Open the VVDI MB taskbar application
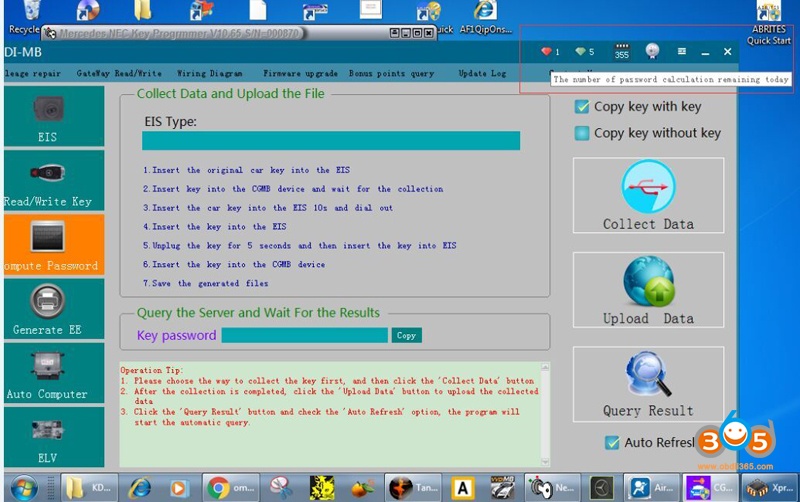 pyautogui.click(x=502, y=488)
